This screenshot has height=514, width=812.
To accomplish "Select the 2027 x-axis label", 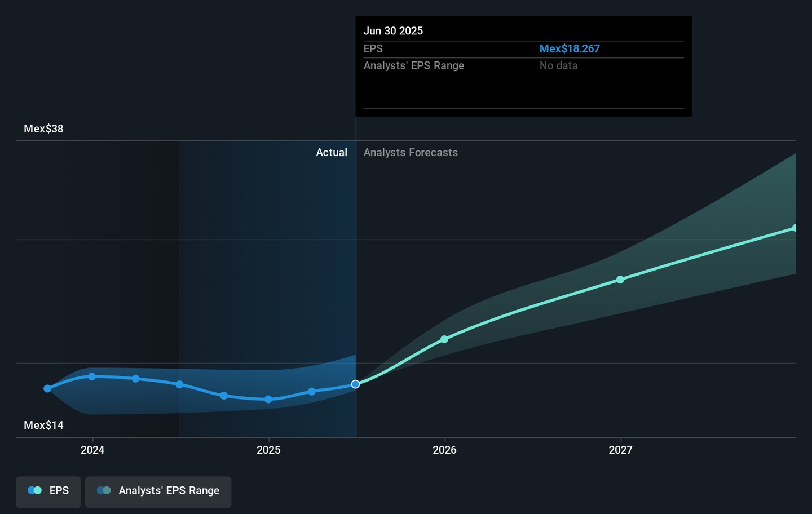I will tap(620, 450).
